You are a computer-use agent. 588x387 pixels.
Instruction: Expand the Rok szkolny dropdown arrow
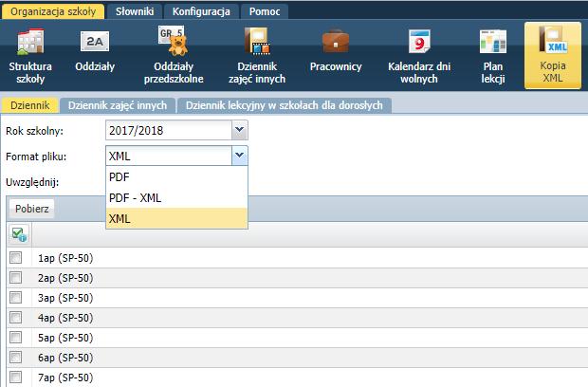(239, 130)
